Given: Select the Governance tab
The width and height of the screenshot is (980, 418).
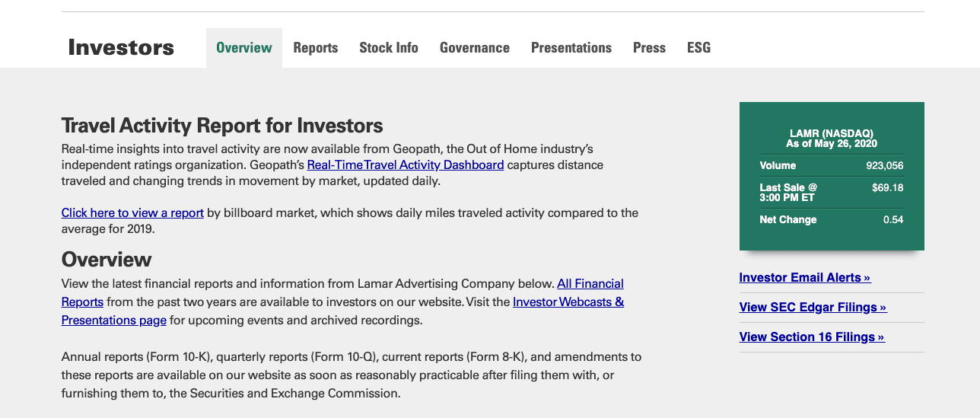Looking at the screenshot, I should (474, 48).
